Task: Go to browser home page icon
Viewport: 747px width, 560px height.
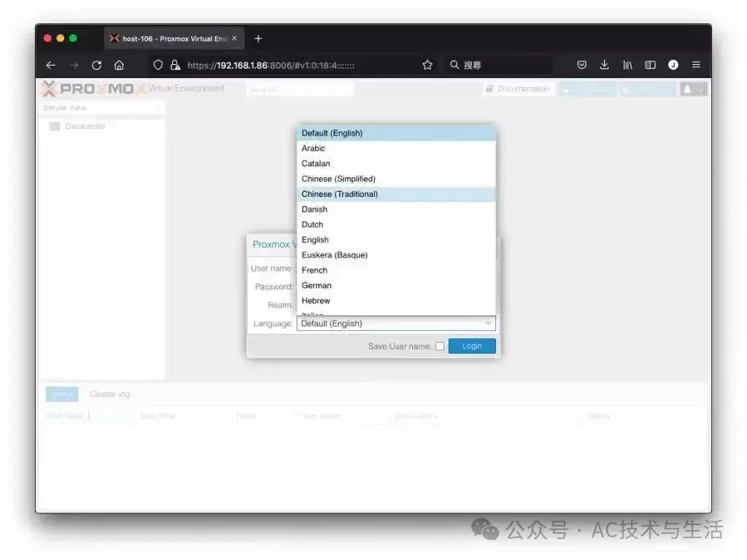Action: pos(119,65)
